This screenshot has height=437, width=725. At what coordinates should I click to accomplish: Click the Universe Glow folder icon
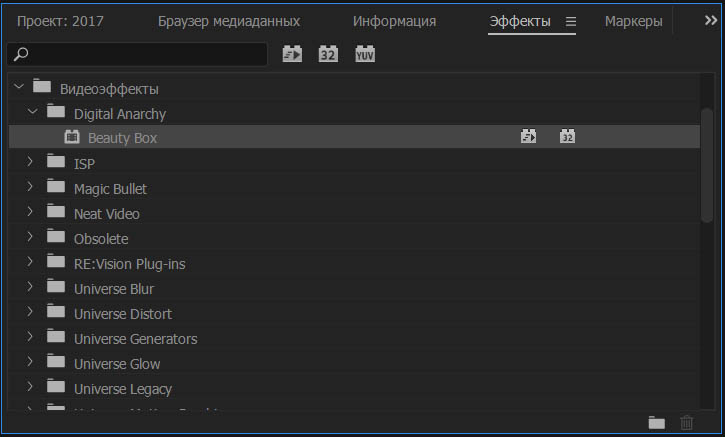point(56,361)
